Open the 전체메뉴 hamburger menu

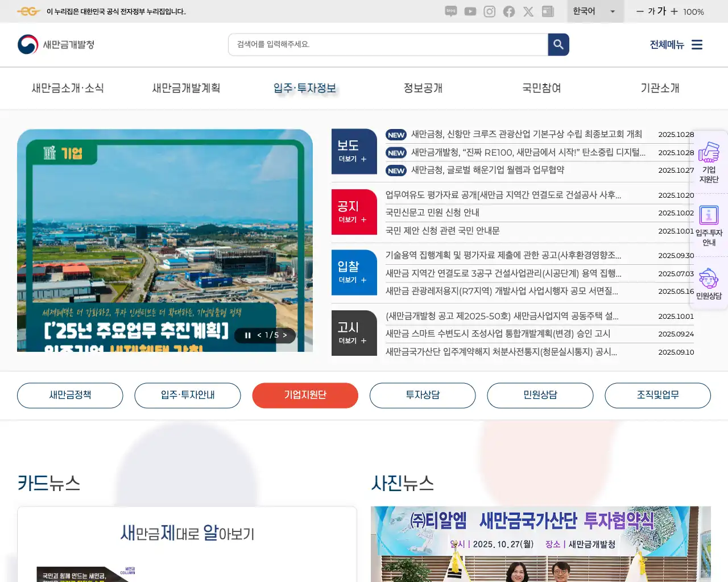[x=697, y=44]
